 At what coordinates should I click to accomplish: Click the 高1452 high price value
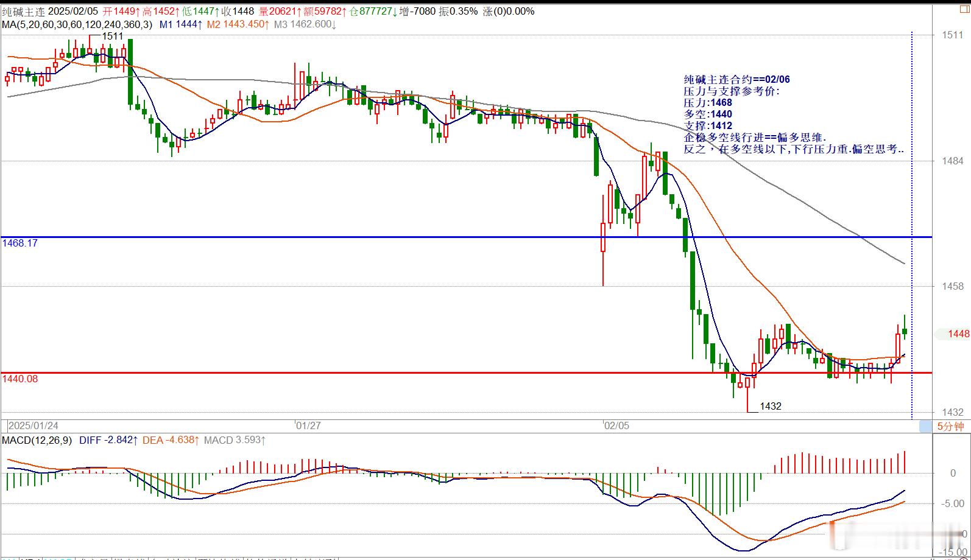(x=160, y=11)
